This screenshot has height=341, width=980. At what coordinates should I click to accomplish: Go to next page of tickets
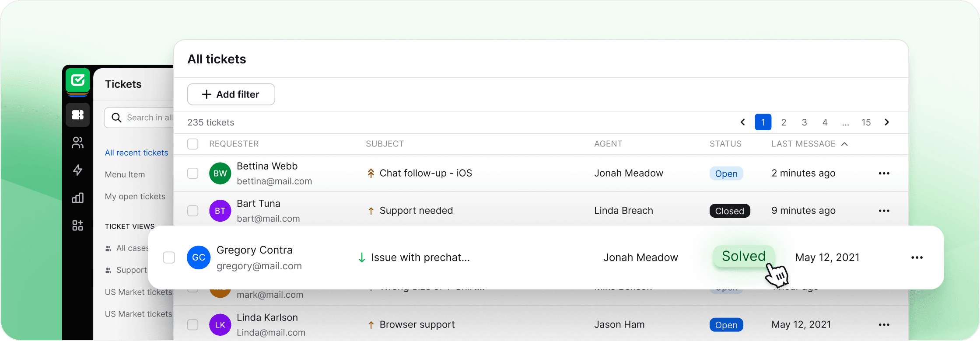pyautogui.click(x=887, y=122)
